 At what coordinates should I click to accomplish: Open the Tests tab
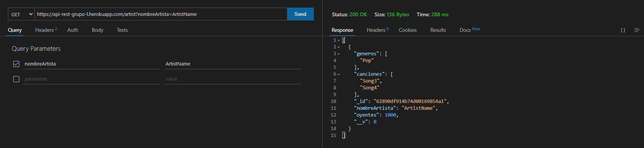click(122, 30)
